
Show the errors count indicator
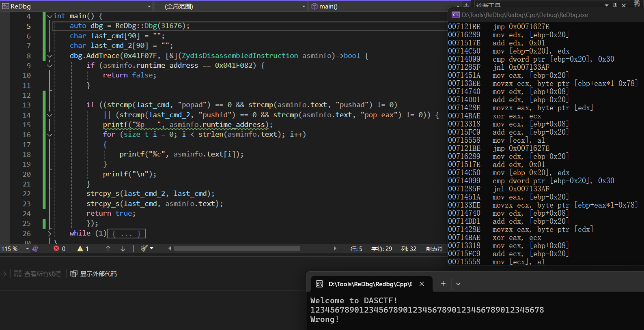click(x=59, y=249)
